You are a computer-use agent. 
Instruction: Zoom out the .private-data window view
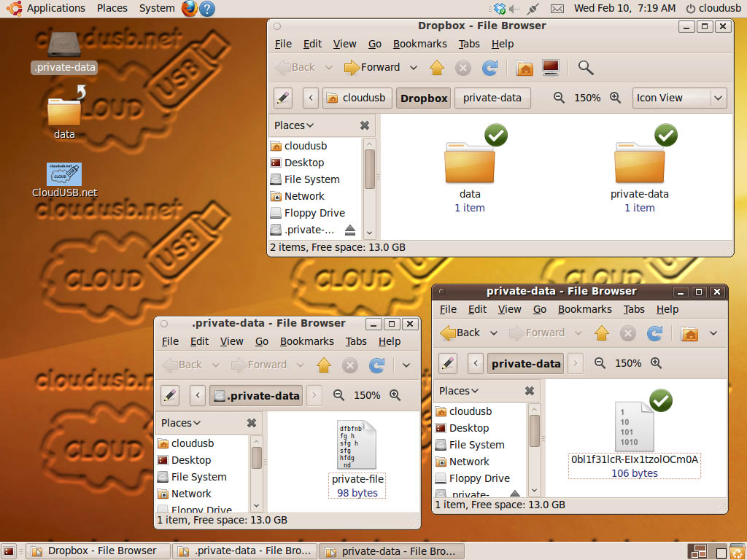pos(338,394)
